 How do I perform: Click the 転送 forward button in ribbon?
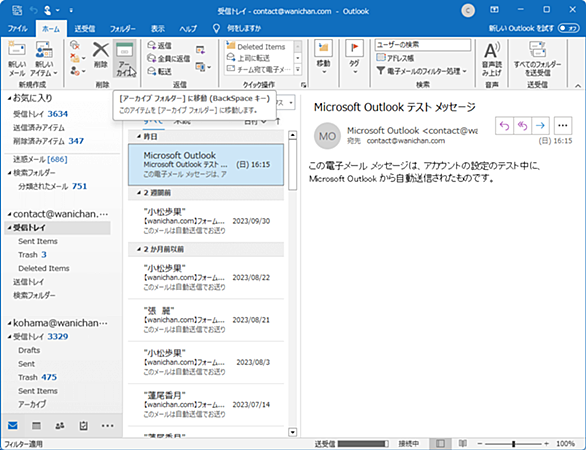point(160,71)
